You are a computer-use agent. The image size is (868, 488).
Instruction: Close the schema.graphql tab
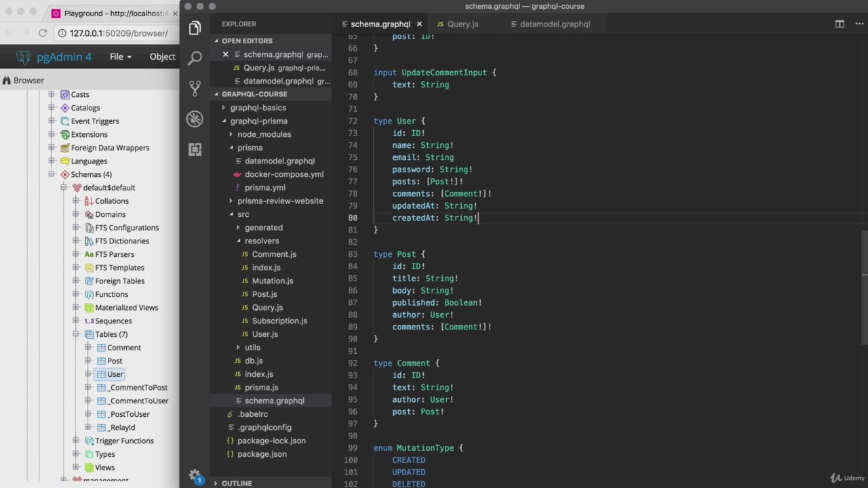419,24
